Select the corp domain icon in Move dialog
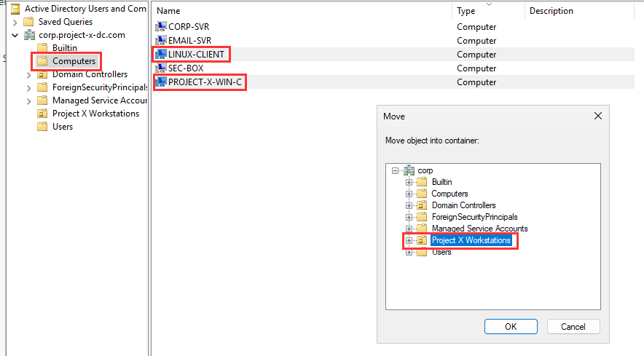This screenshot has height=356, width=644. [x=409, y=170]
